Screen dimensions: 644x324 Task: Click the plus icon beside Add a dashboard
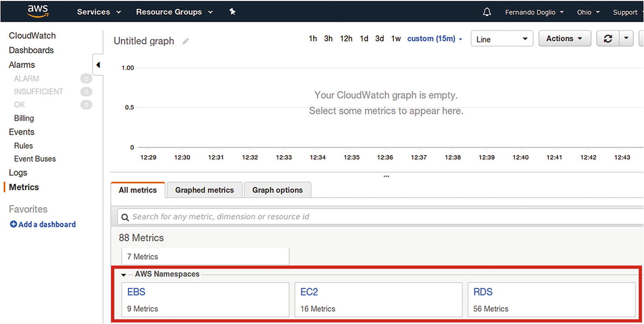13,224
